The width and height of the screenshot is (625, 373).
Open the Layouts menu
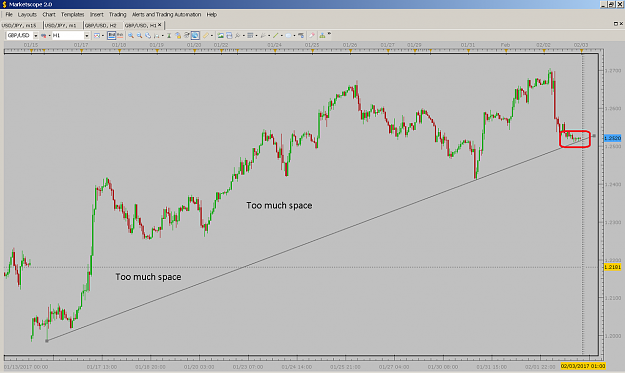[27, 14]
